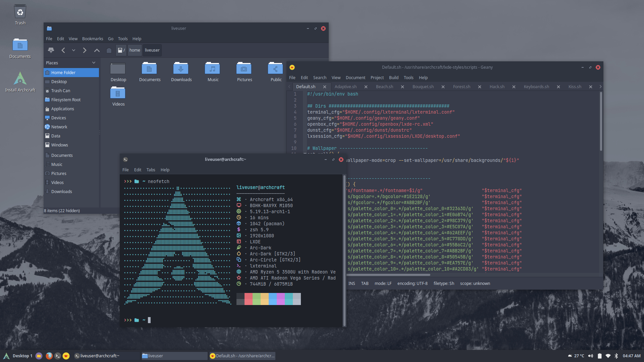Go up to the parent folder
The image size is (644, 362).
97,50
